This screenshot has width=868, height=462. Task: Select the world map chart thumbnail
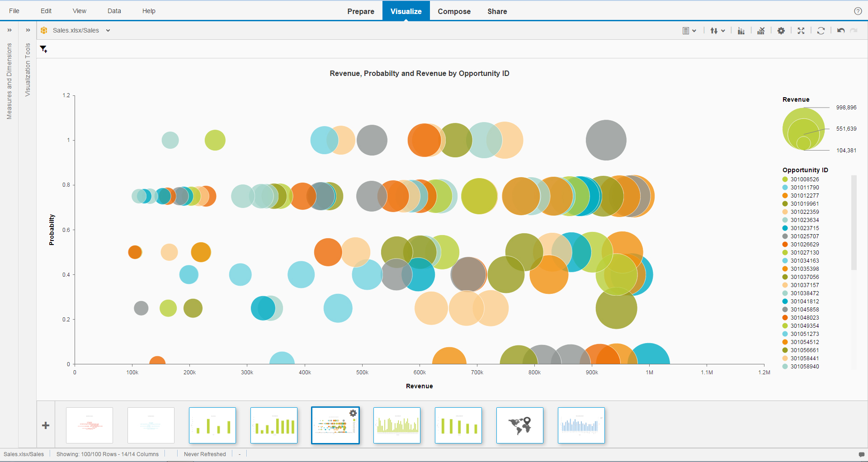coord(520,425)
